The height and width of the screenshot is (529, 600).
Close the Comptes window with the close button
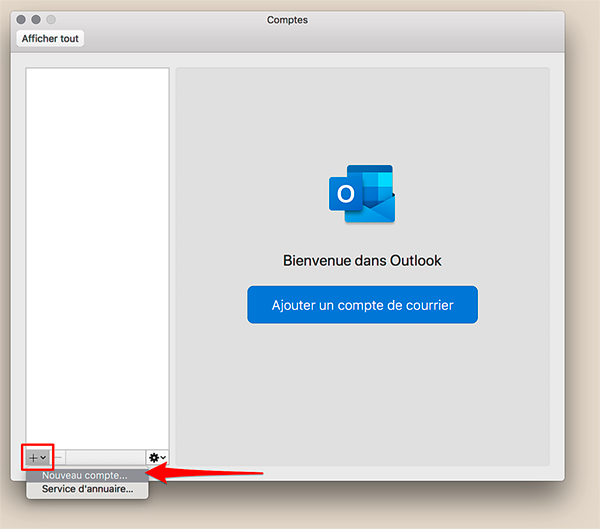pos(21,20)
